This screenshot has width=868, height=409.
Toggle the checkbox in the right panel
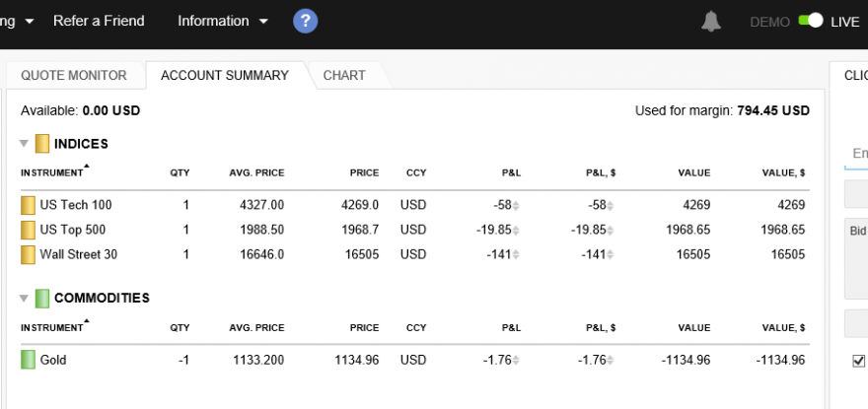coord(858,361)
